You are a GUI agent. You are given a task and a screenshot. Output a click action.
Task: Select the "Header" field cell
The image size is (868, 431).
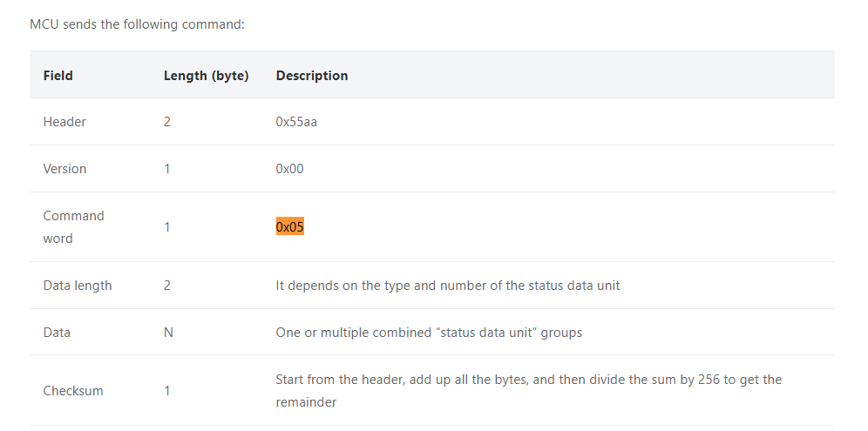pyautogui.click(x=64, y=122)
